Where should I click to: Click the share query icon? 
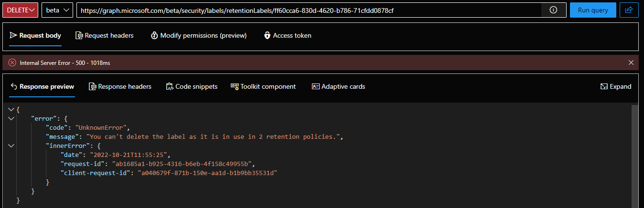click(x=629, y=10)
